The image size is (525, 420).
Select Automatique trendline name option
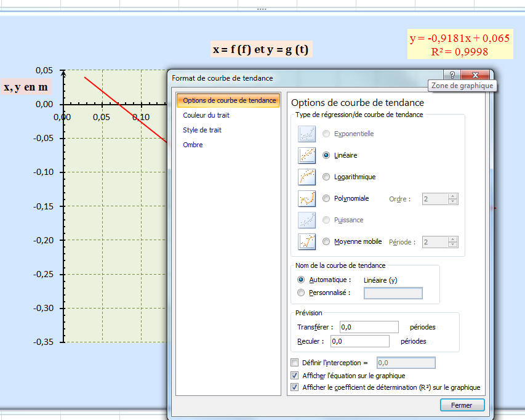click(x=301, y=280)
